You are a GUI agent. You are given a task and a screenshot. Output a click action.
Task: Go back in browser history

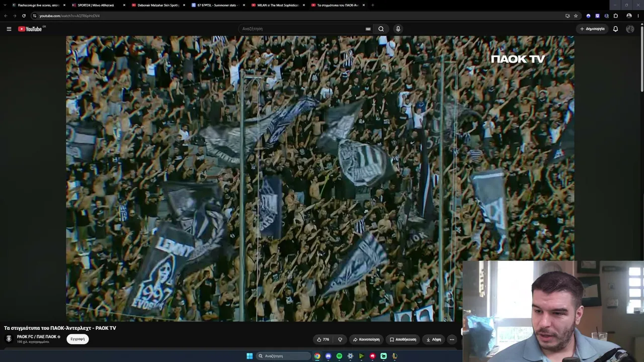click(x=6, y=16)
